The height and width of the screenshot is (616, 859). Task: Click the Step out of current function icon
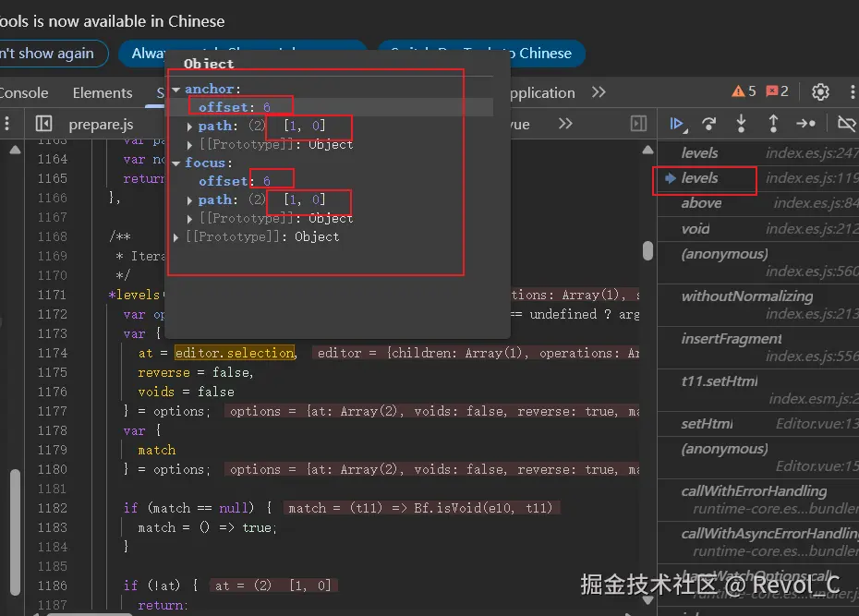coord(773,124)
